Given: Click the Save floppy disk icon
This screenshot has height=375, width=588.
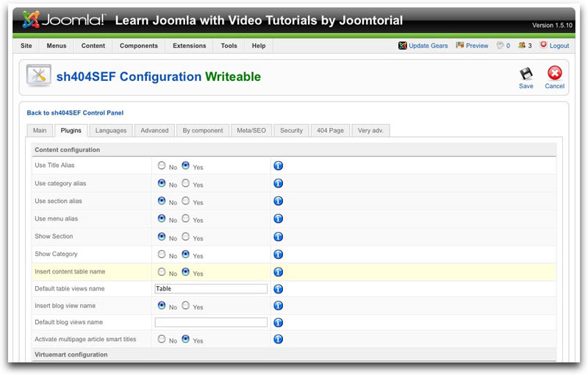Looking at the screenshot, I should 526,73.
